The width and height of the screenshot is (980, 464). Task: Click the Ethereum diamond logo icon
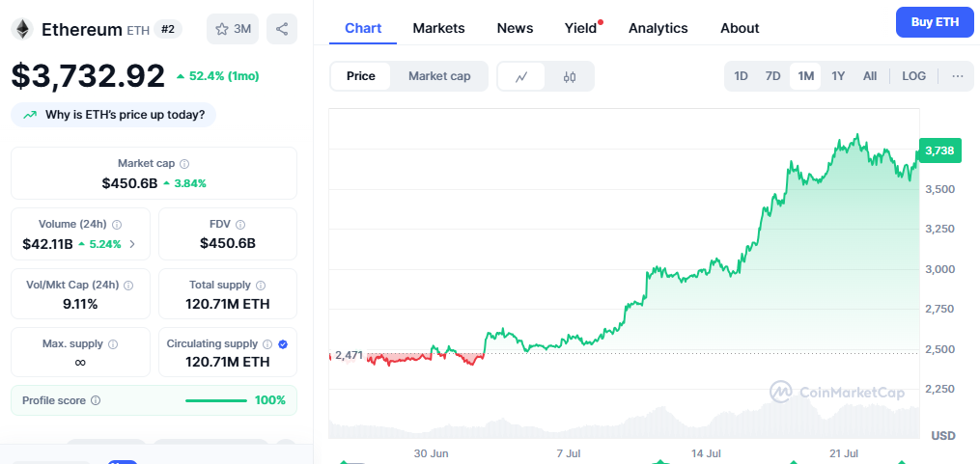click(22, 29)
